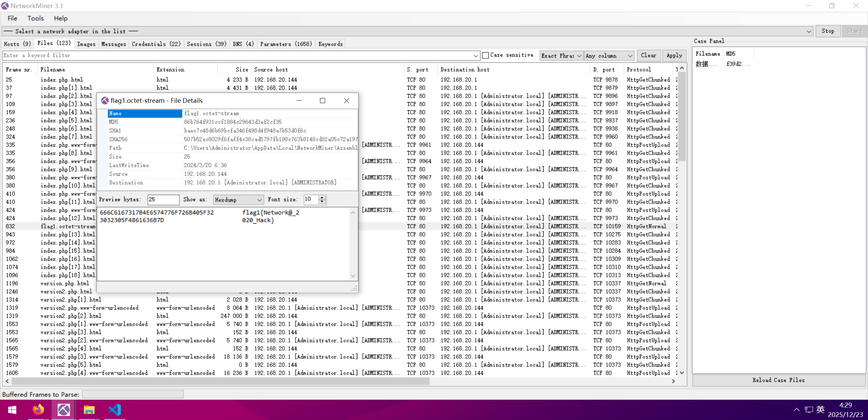Close the flag1.octet-stream File Details dialog
868x420 pixels.
(x=346, y=100)
